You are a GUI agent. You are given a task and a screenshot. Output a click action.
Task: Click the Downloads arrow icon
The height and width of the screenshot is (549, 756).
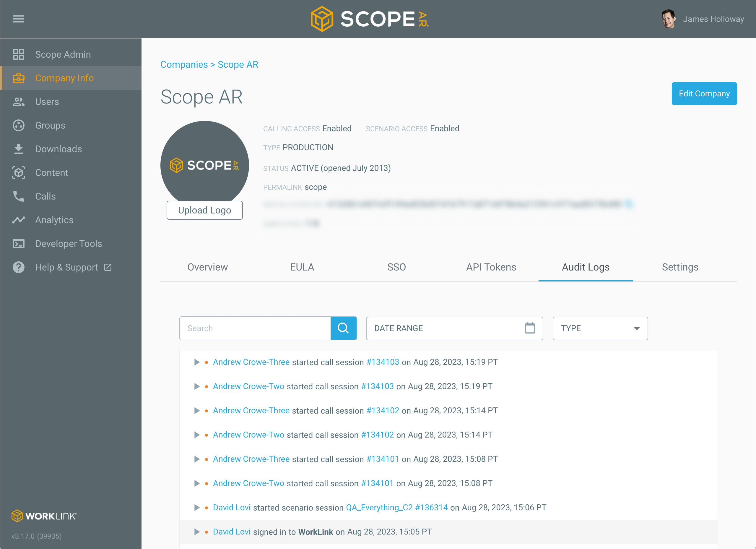[18, 149]
